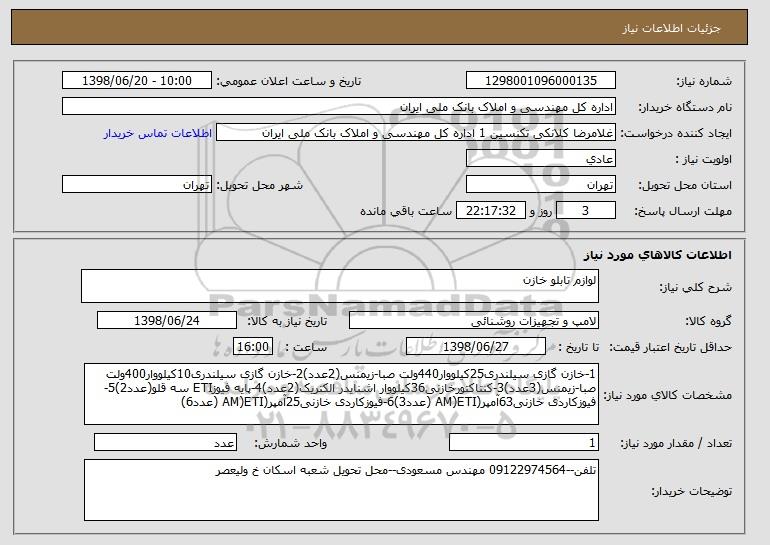Click the واحد شمارش field showing عدد

(x=165, y=442)
